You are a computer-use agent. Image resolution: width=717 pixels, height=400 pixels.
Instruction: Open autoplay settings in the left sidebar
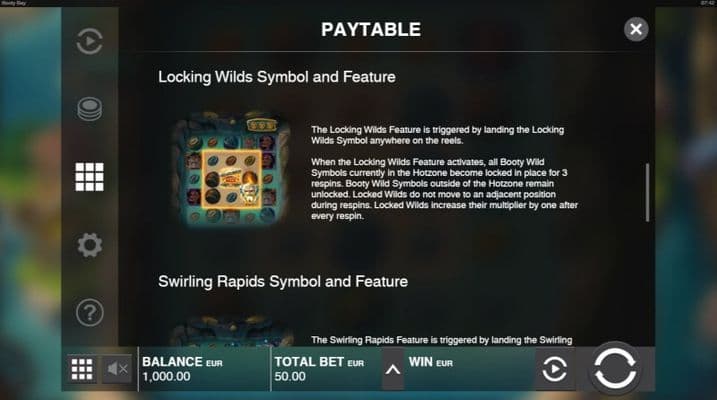pos(90,41)
